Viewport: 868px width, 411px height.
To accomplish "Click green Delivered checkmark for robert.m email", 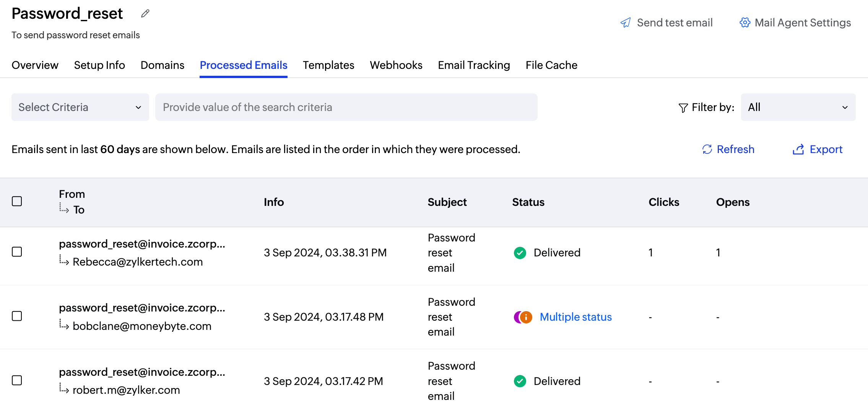I will click(520, 381).
